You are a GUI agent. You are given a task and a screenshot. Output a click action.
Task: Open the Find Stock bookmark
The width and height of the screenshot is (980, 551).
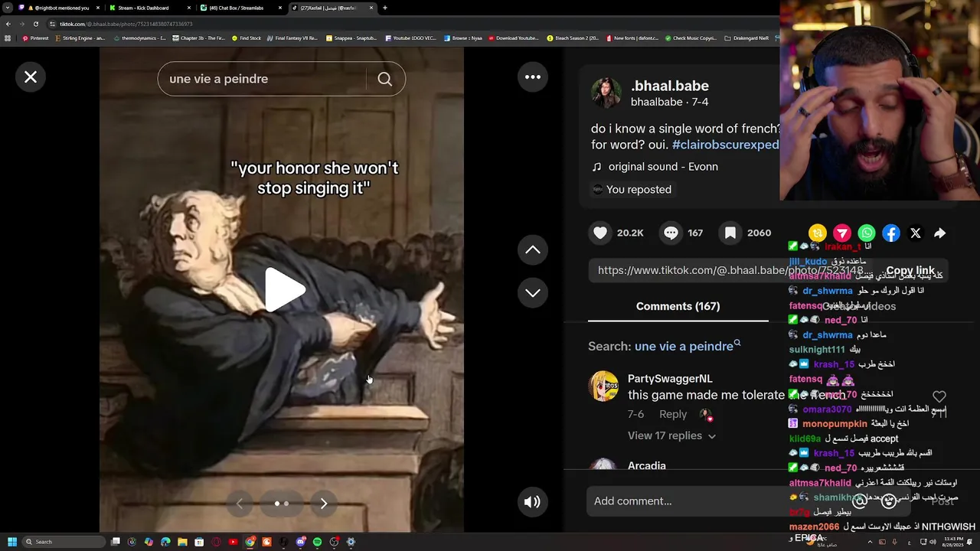click(x=246, y=37)
